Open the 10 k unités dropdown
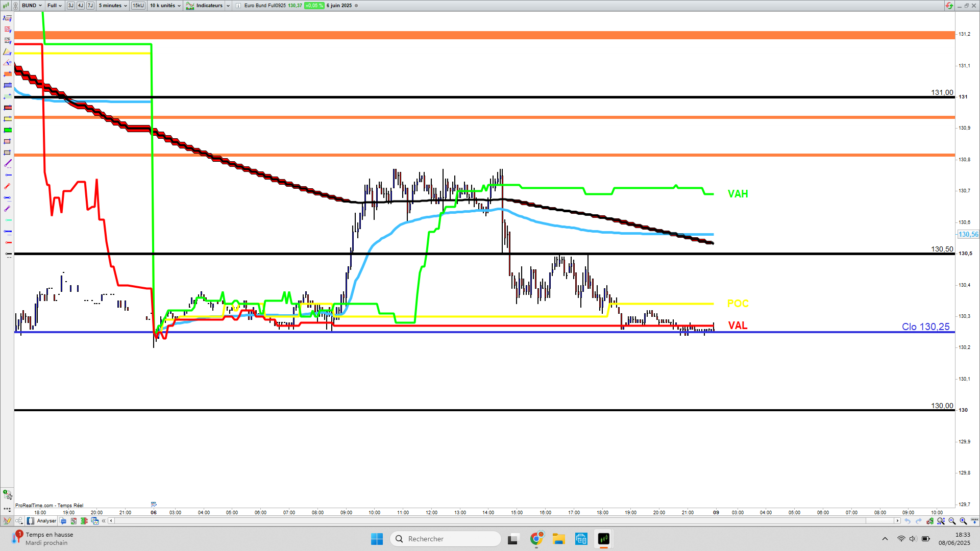This screenshot has height=551, width=980. (165, 6)
